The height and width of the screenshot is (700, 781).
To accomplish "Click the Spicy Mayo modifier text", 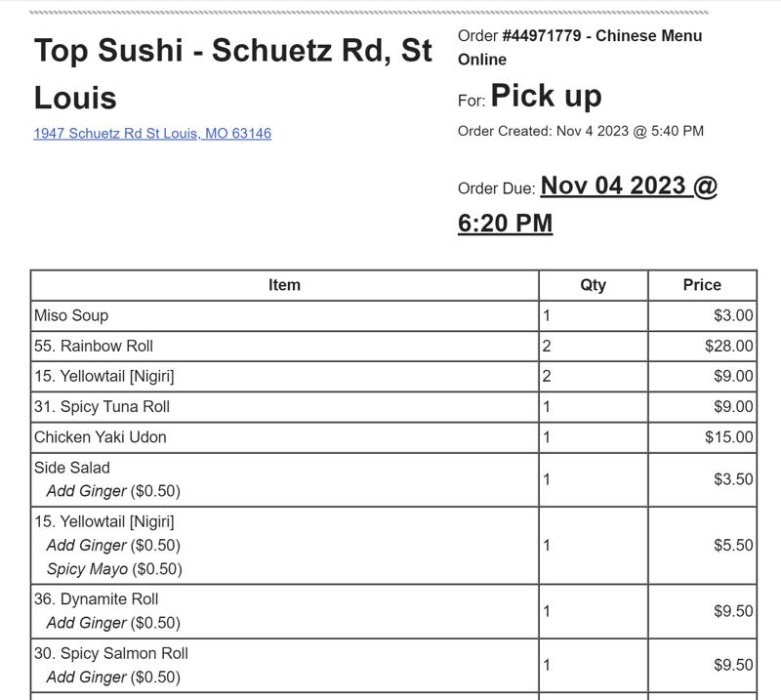I will coord(87,569).
